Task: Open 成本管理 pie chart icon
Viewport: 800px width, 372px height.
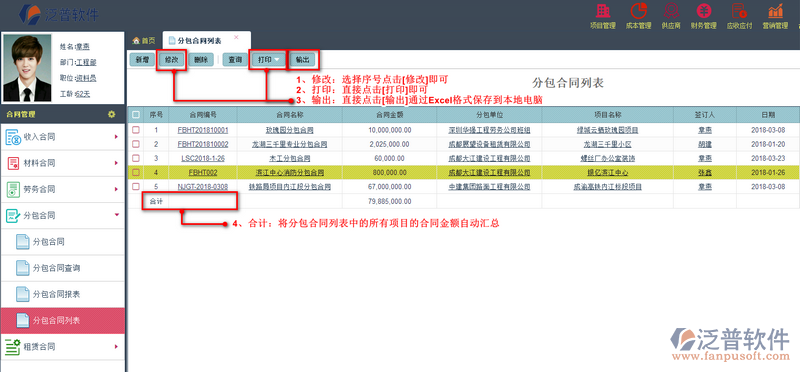Action: [638, 11]
